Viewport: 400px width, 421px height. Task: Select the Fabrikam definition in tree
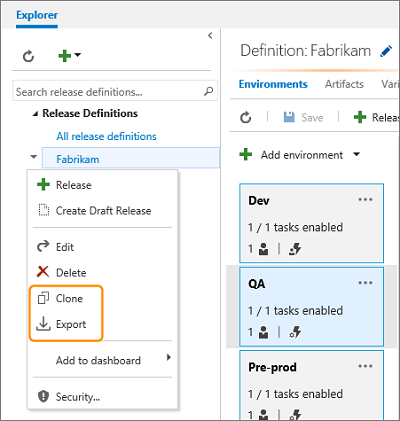131,158
